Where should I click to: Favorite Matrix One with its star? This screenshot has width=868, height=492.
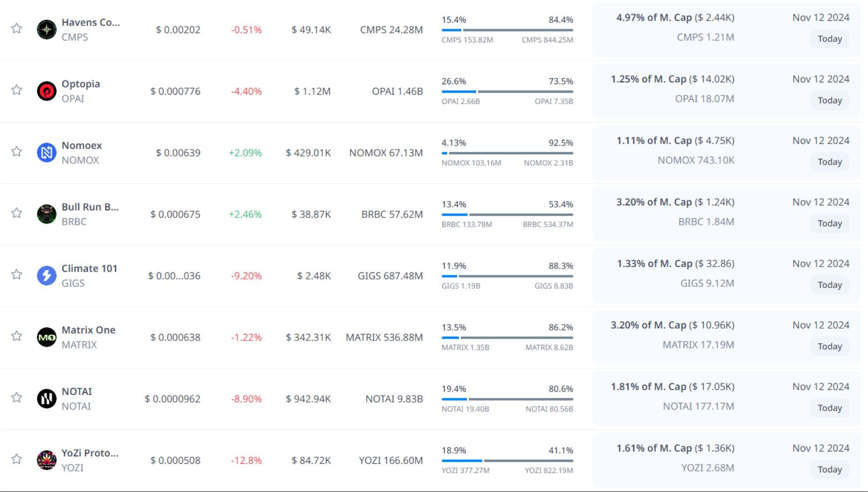coord(17,336)
